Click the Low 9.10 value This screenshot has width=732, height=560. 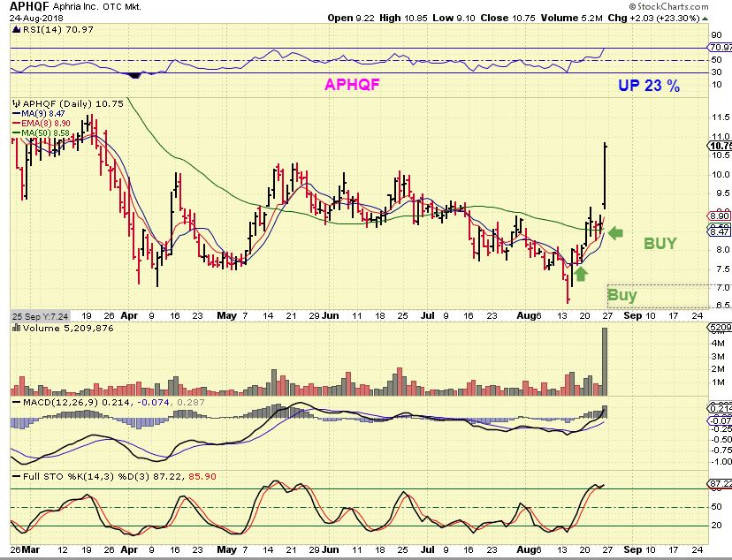(x=454, y=19)
